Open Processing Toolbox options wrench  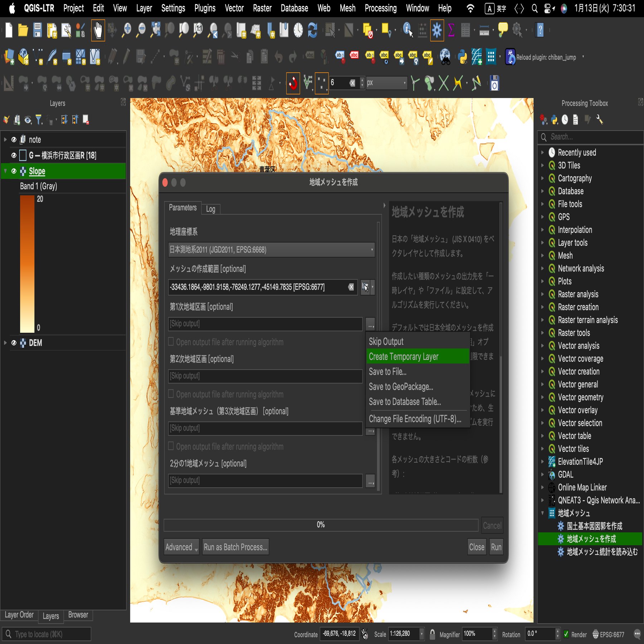pos(600,119)
